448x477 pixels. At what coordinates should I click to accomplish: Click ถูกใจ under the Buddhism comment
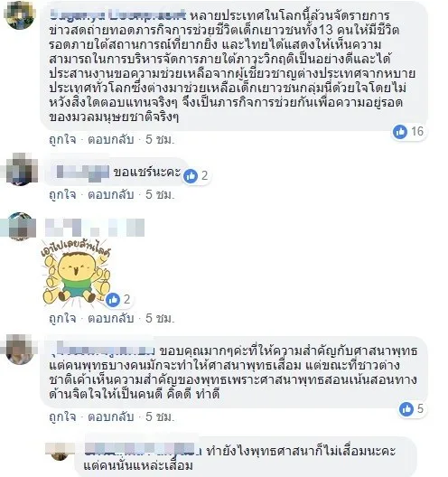point(62,416)
